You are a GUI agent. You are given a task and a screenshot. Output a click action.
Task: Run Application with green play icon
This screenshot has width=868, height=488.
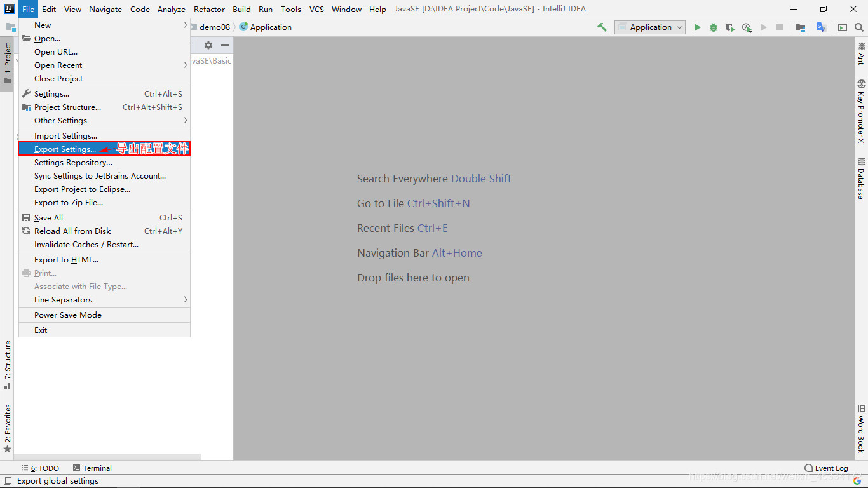pyautogui.click(x=697, y=27)
